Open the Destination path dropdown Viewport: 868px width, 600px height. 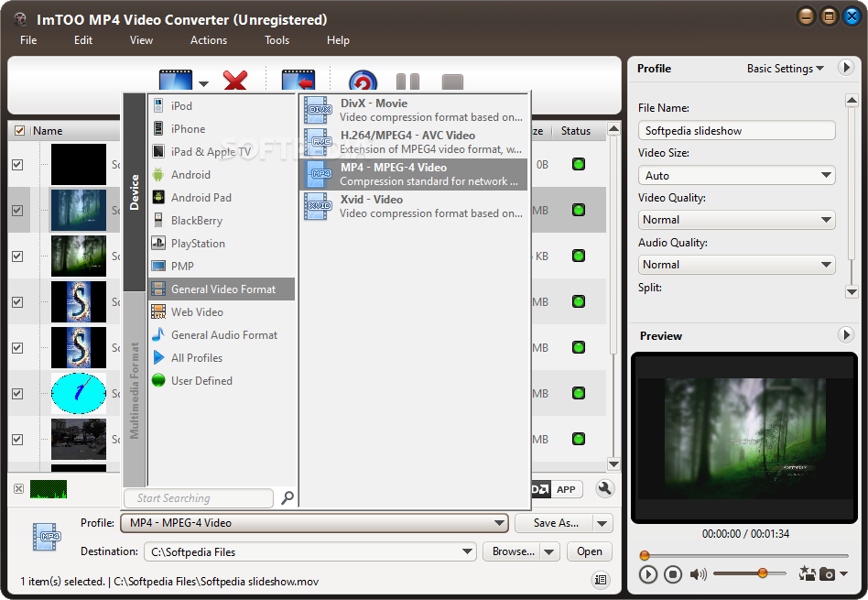pyautogui.click(x=467, y=551)
